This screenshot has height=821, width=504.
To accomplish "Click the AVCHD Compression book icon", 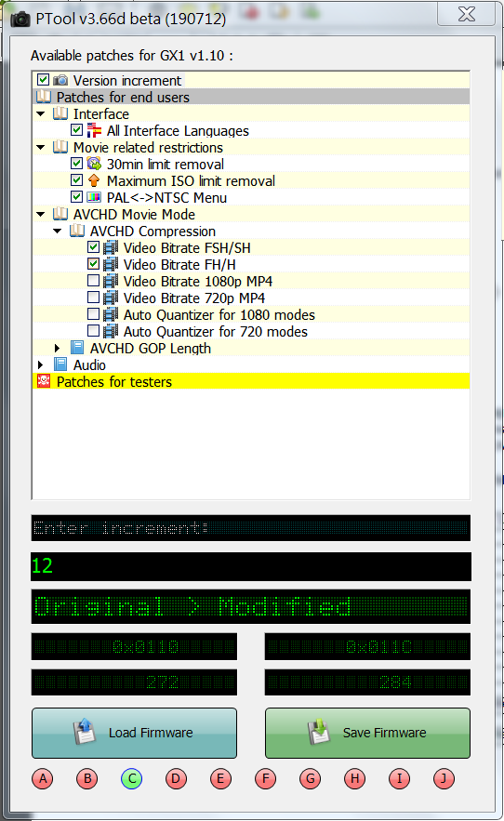I will (77, 231).
